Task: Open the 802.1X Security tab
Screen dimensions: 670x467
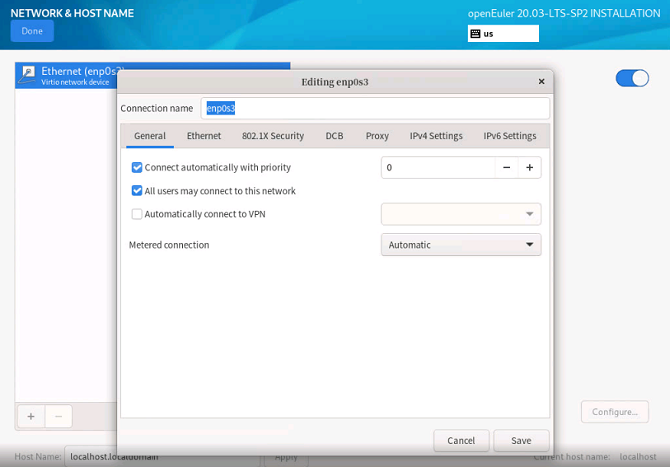Action: 272,136
